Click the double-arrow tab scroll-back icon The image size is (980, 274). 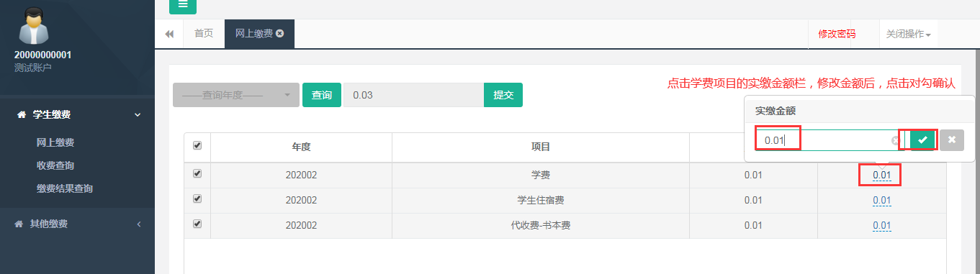(169, 34)
